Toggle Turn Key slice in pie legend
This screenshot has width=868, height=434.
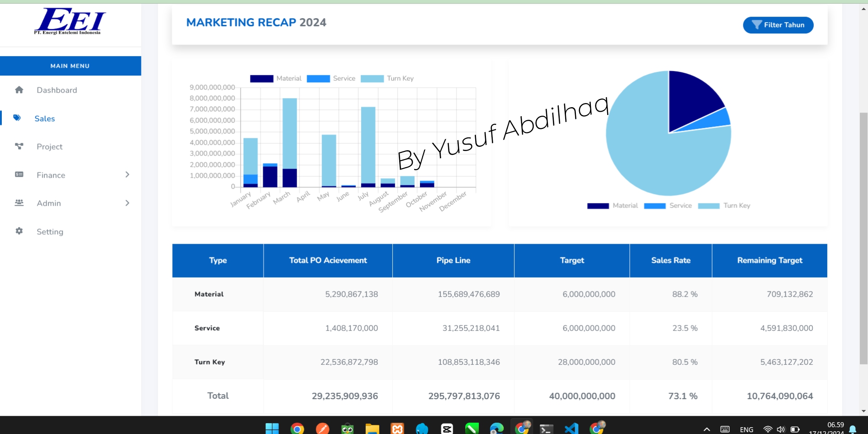point(724,206)
